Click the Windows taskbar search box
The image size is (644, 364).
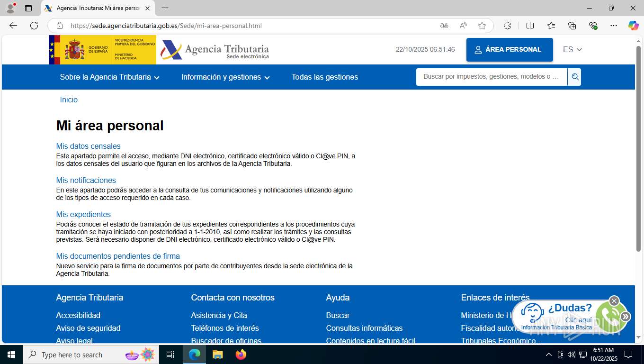[91, 355]
